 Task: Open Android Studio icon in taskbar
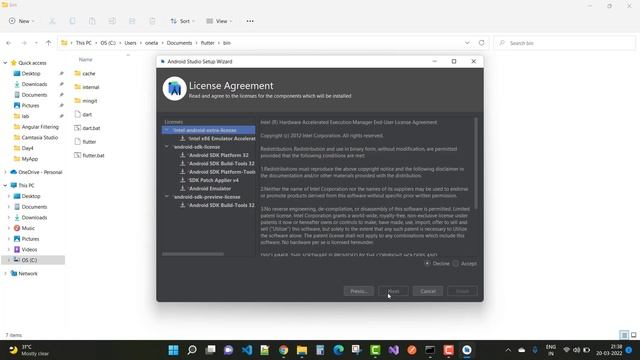click(467, 350)
